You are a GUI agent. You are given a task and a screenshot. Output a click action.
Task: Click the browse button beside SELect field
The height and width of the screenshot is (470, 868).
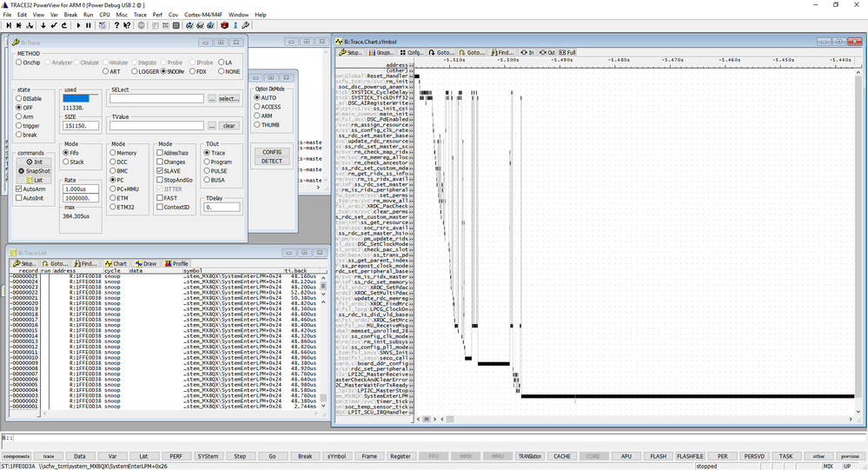[x=212, y=98]
